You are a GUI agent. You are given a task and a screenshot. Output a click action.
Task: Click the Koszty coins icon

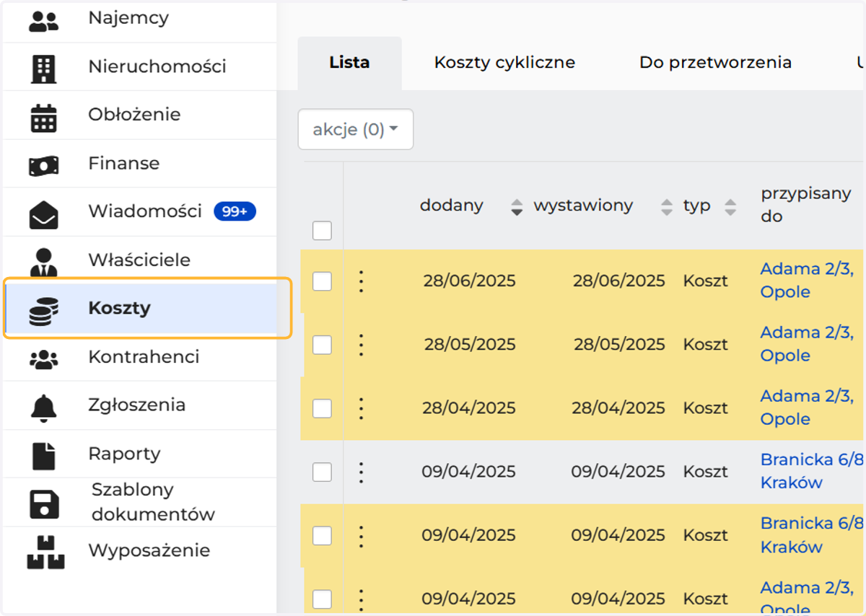tap(44, 312)
